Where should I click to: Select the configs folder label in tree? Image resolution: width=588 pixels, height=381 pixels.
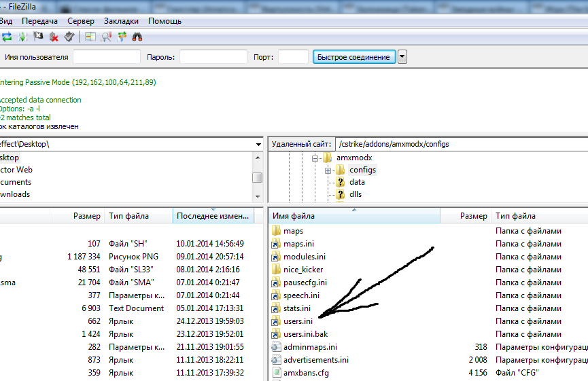pos(362,170)
